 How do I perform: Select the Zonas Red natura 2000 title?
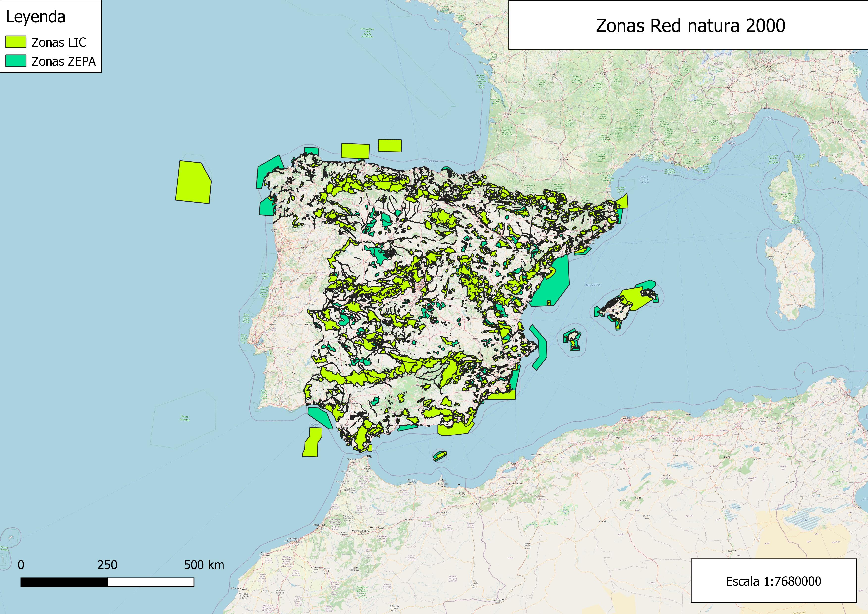coord(690,25)
